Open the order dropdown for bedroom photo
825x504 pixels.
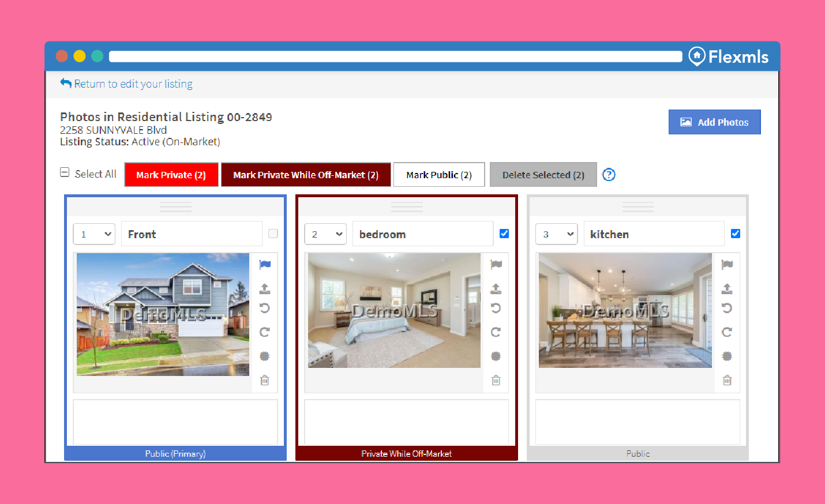325,234
